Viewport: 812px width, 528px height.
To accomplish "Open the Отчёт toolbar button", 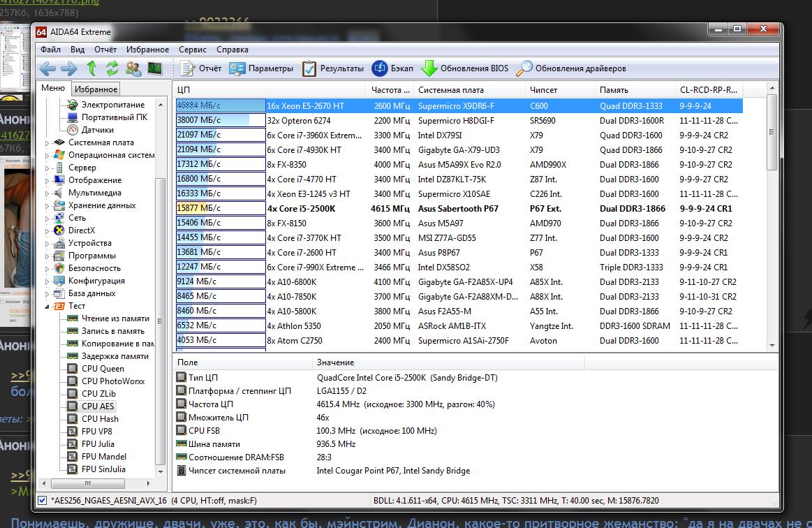I will tap(201, 68).
